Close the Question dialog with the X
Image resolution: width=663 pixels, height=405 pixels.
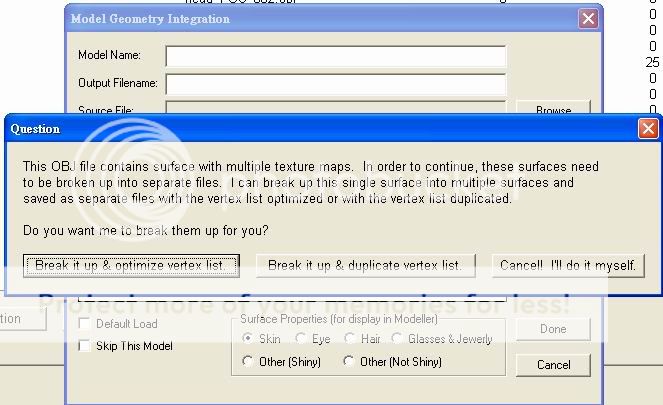(648, 129)
